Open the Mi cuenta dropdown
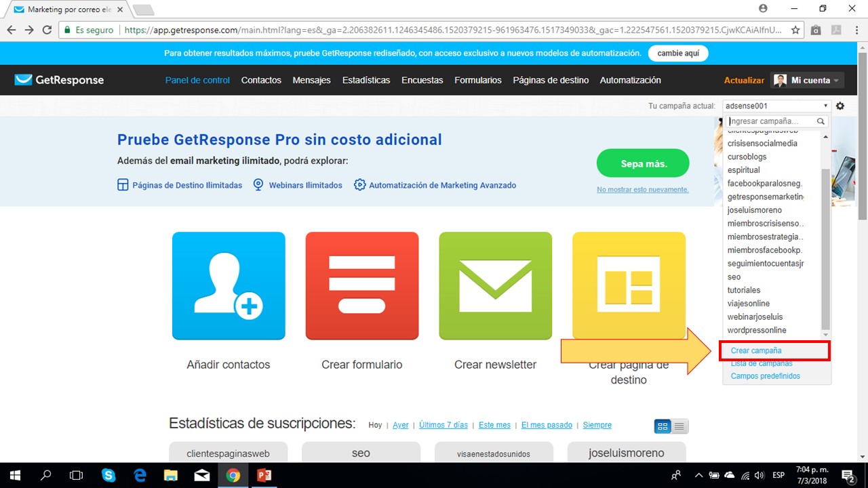Screen dimensions: 868x488 [808, 80]
